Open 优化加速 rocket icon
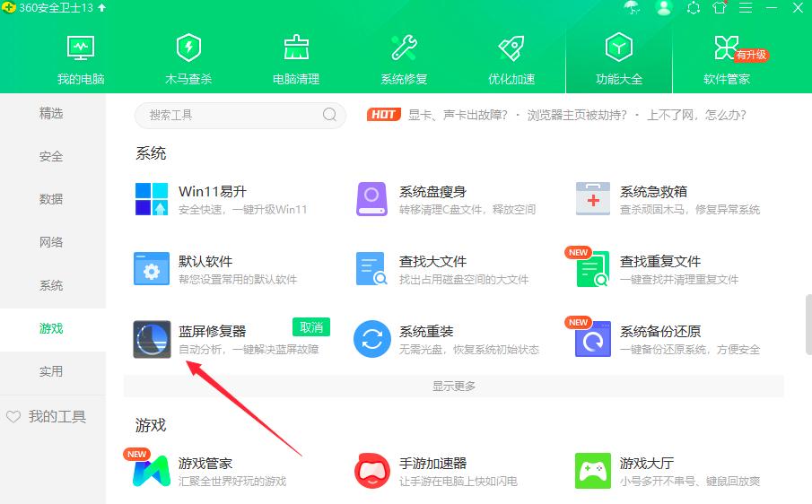812x504 pixels. (x=511, y=48)
